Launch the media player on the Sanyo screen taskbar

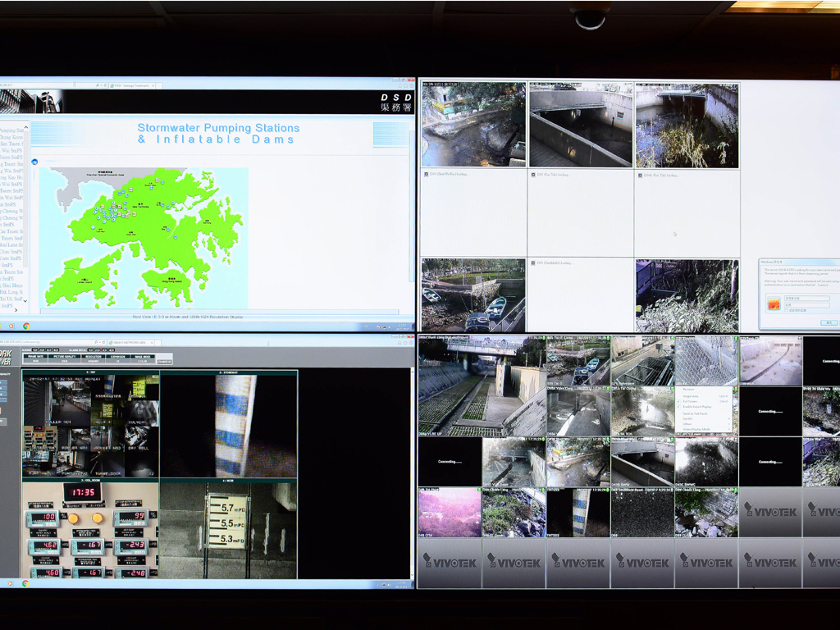tap(10, 583)
